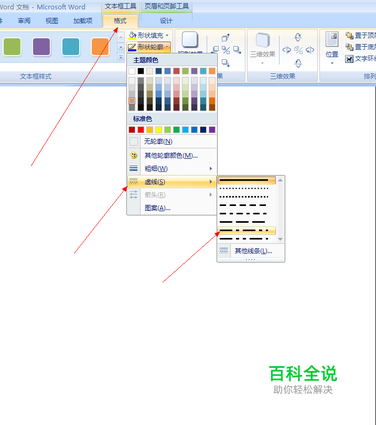This screenshot has height=425, width=376.
Task: Pick black theme color swatch
Action: pos(141,71)
